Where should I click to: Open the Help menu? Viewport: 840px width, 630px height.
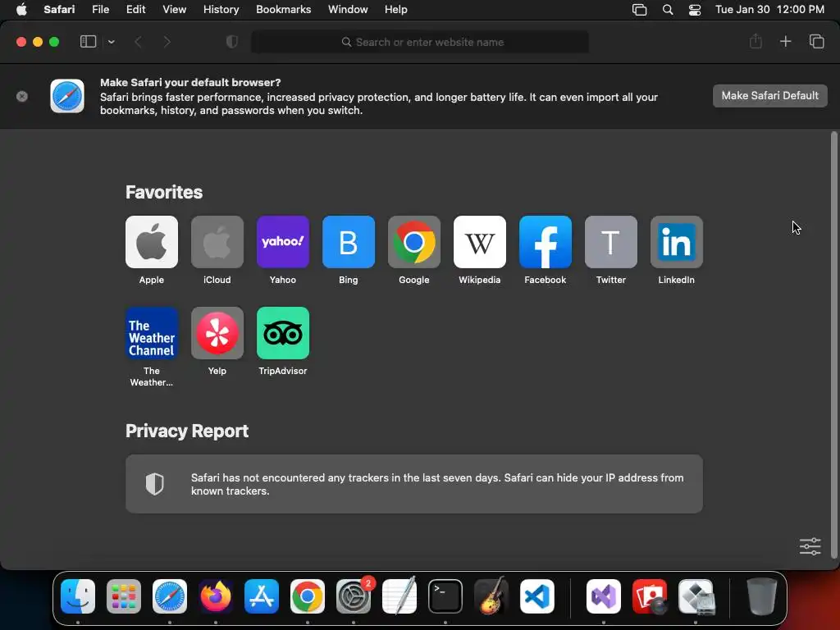pos(396,10)
